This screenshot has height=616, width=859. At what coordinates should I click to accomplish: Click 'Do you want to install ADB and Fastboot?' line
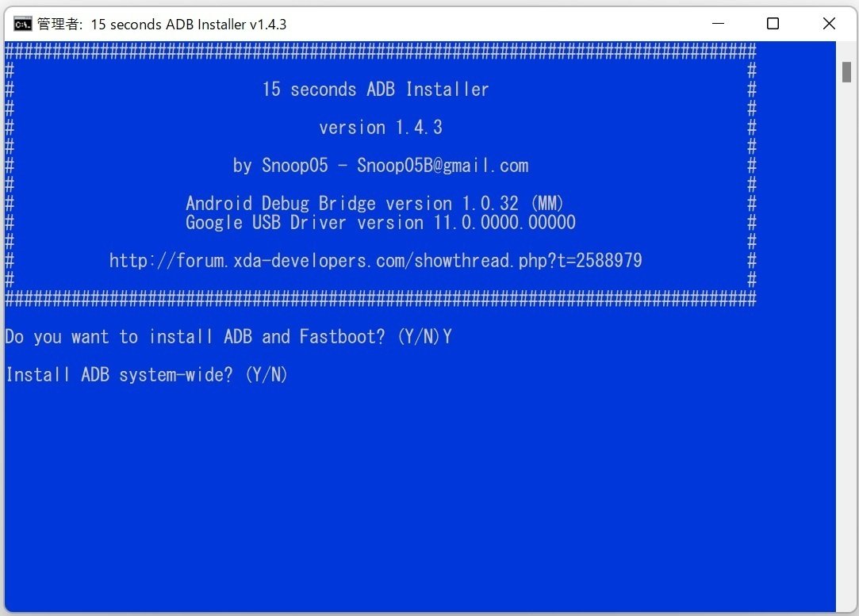[x=228, y=337]
